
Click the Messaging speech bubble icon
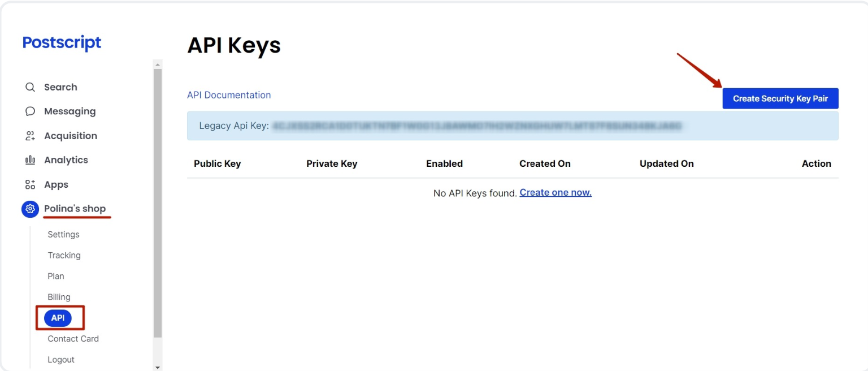31,111
